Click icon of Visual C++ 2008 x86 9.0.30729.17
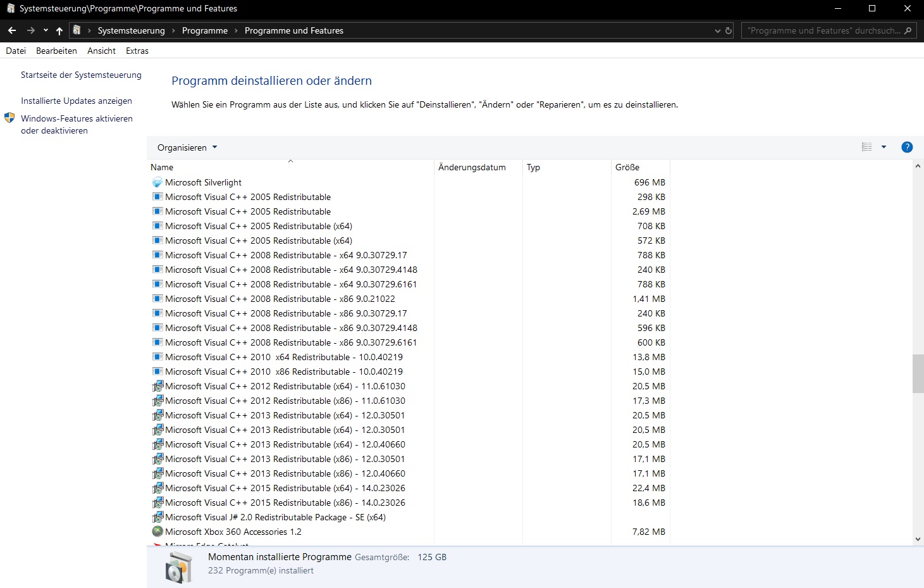The width and height of the screenshot is (924, 588). point(157,313)
